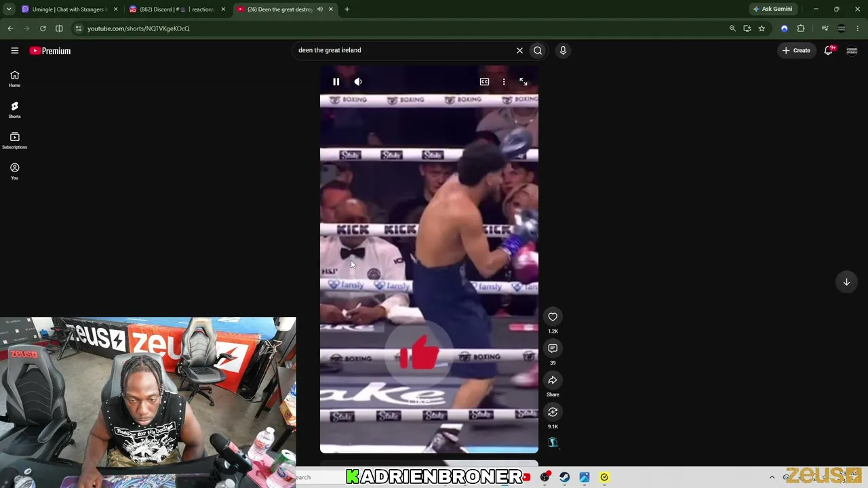Open Subscriptions in the YouTube sidebar
The width and height of the screenshot is (868, 488).
tap(14, 140)
